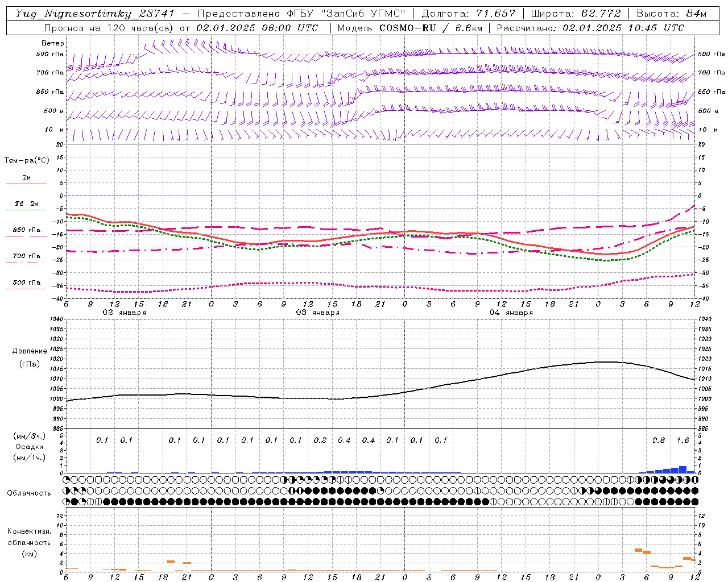Image resolution: width=728 pixels, height=582 pixels.
Task: Click the 0.8 precipitation value
Action: coord(659,440)
